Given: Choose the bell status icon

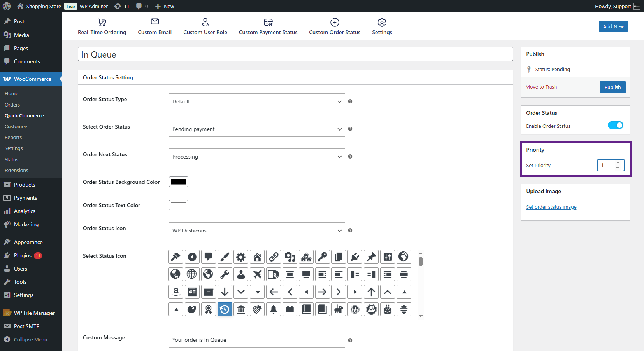Looking at the screenshot, I should tap(274, 309).
